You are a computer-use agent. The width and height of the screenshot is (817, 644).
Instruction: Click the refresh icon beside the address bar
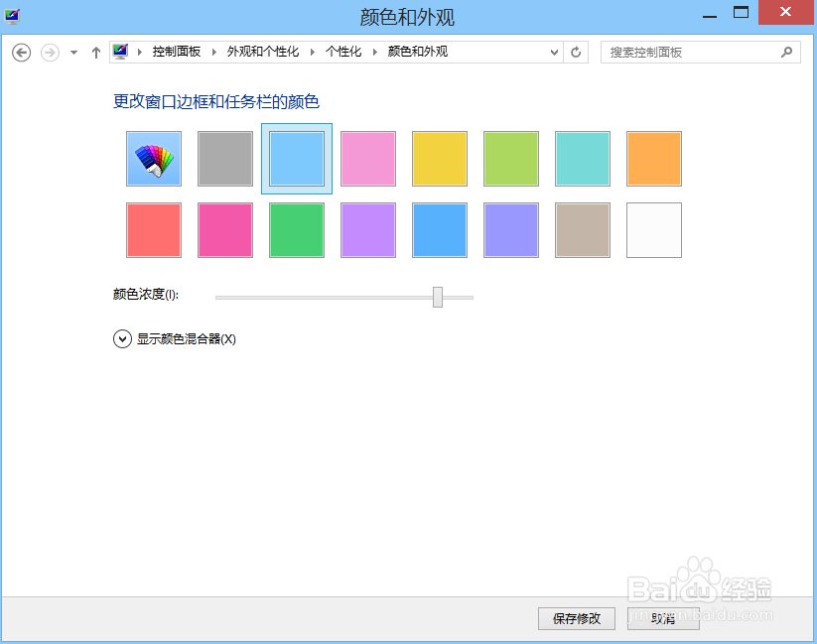click(x=576, y=52)
